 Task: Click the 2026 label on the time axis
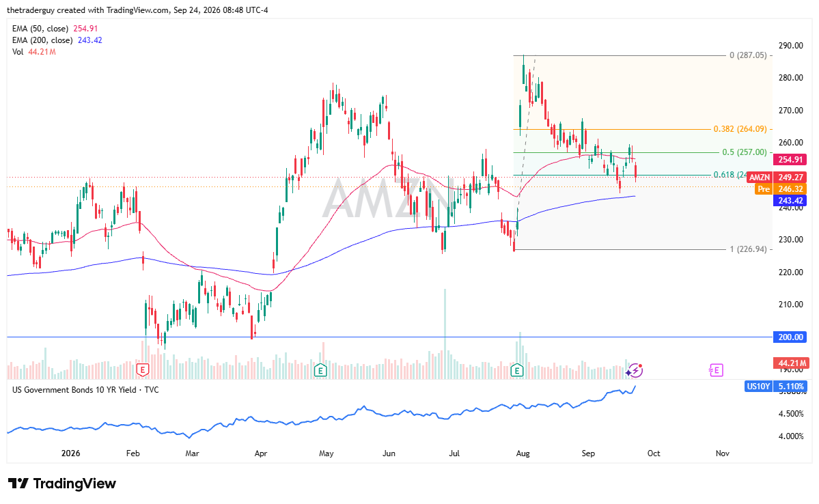coord(70,453)
